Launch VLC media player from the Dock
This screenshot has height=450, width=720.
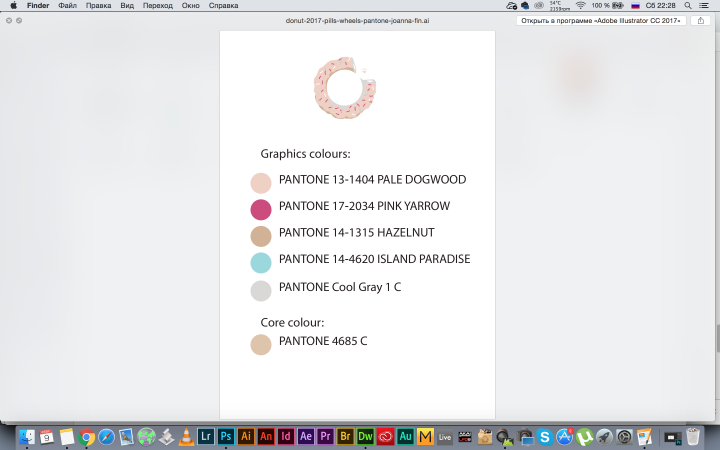(186, 437)
